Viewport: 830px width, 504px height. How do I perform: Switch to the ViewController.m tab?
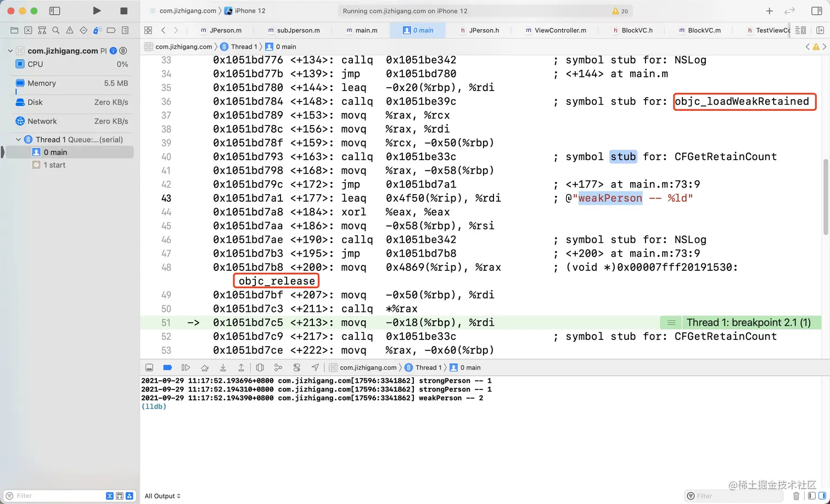[556, 30]
